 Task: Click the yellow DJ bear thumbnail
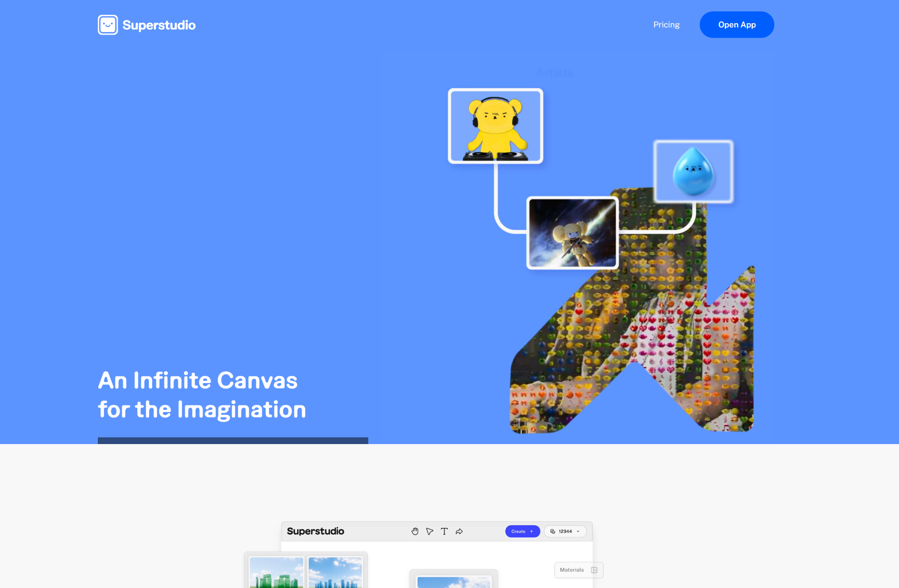[x=495, y=126]
